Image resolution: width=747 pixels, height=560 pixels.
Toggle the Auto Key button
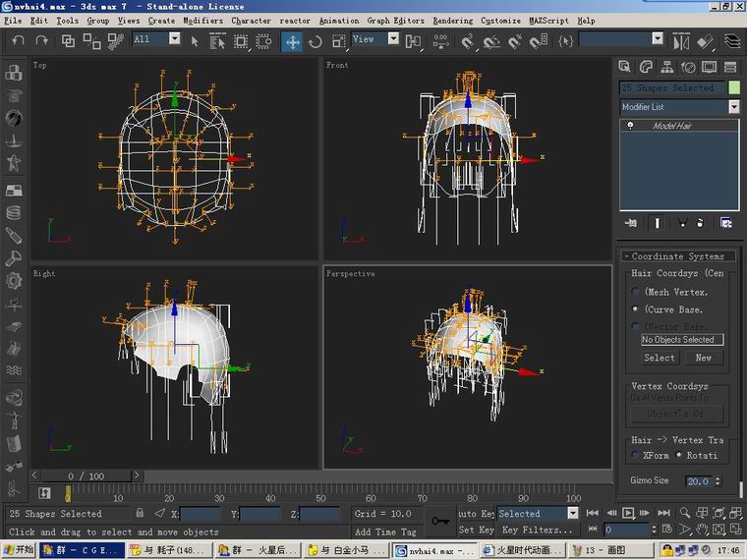point(476,513)
